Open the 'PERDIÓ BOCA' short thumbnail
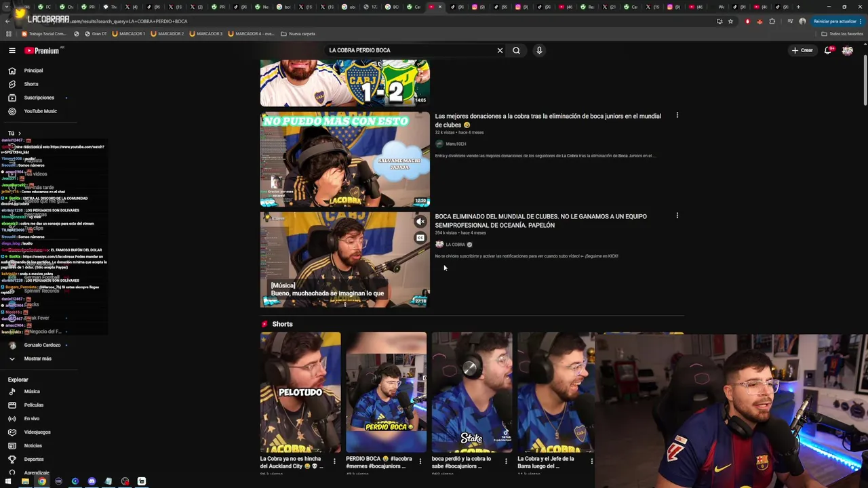 (x=386, y=392)
